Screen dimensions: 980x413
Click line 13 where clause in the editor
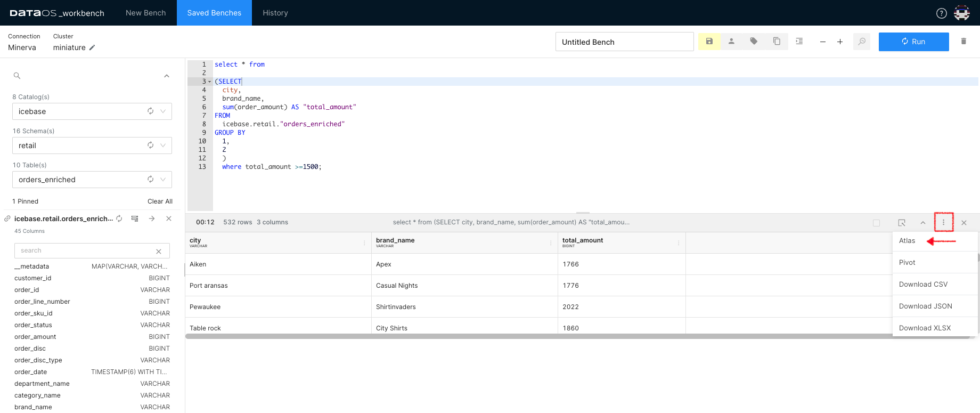[272, 167]
